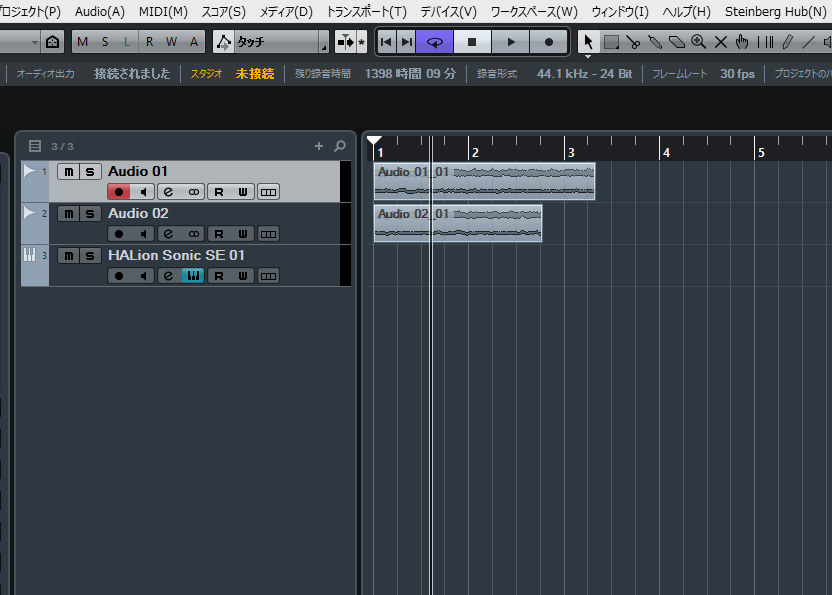Image resolution: width=832 pixels, height=595 pixels.
Task: Click the 30 fps frame rate value
Action: point(737,74)
